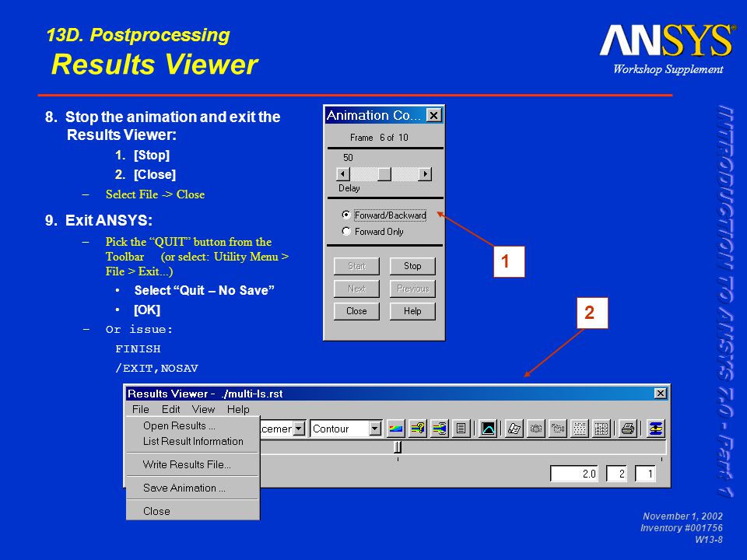Viewport: 747px width, 560px height.
Task: Click the Delay slider left arrow
Action: [342, 173]
